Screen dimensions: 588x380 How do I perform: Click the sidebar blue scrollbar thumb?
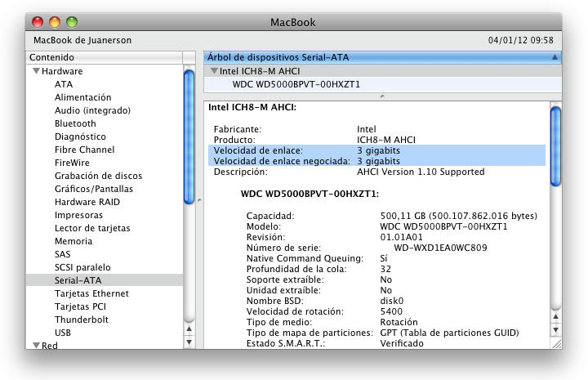[189, 137]
